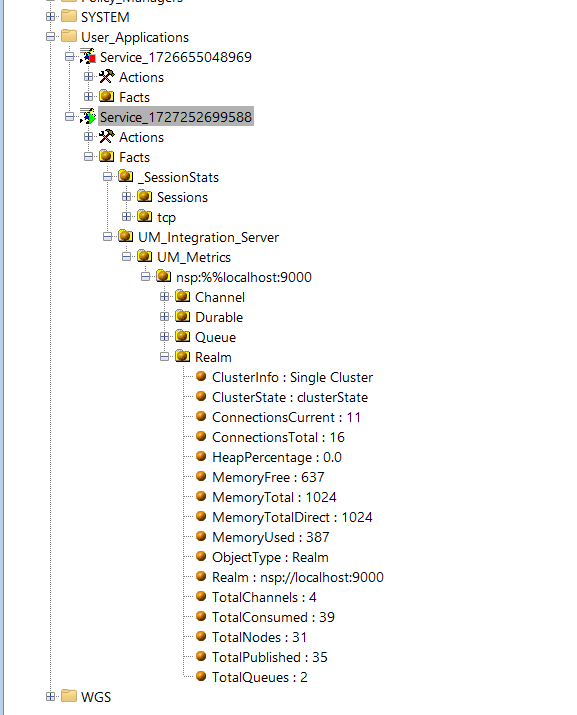
Task: Select the 'TotalChannels : 4' row
Action: pos(264,597)
